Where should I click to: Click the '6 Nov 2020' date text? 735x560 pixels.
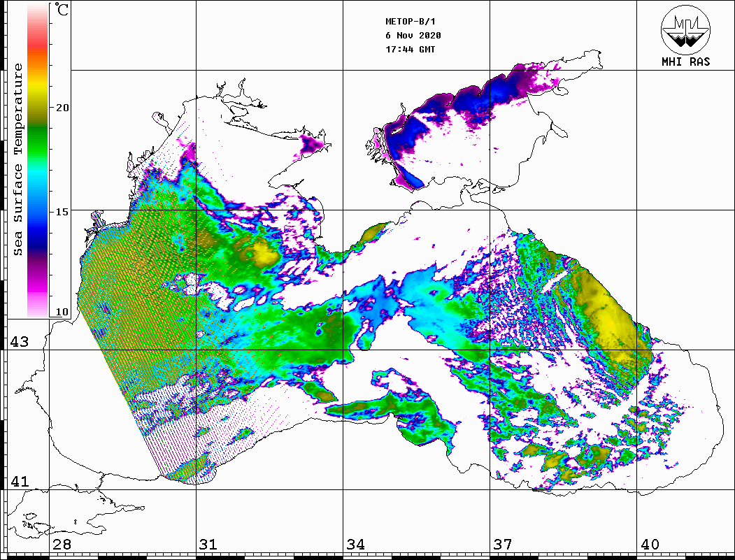(413, 36)
